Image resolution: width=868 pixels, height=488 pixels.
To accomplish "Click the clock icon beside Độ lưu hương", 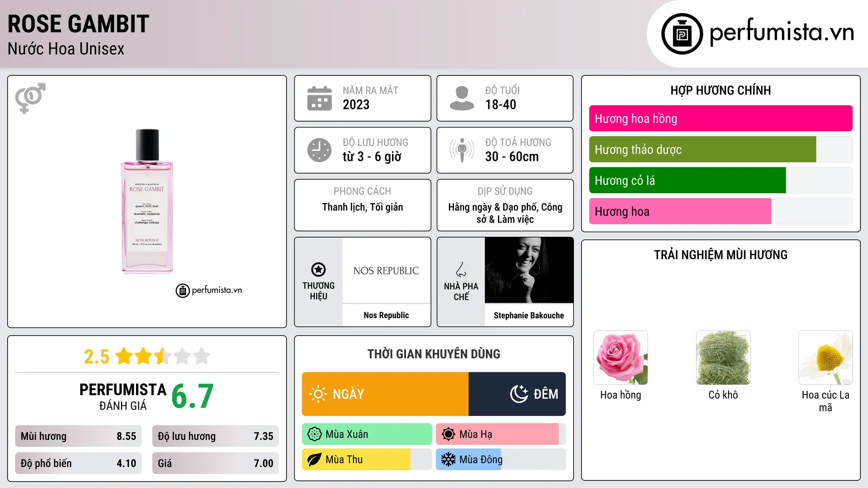I will [320, 150].
